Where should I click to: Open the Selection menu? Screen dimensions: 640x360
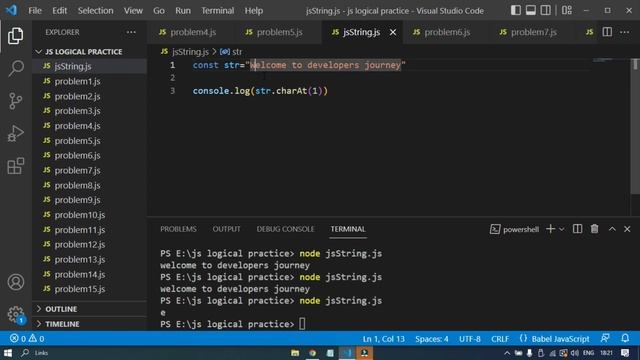tap(96, 11)
